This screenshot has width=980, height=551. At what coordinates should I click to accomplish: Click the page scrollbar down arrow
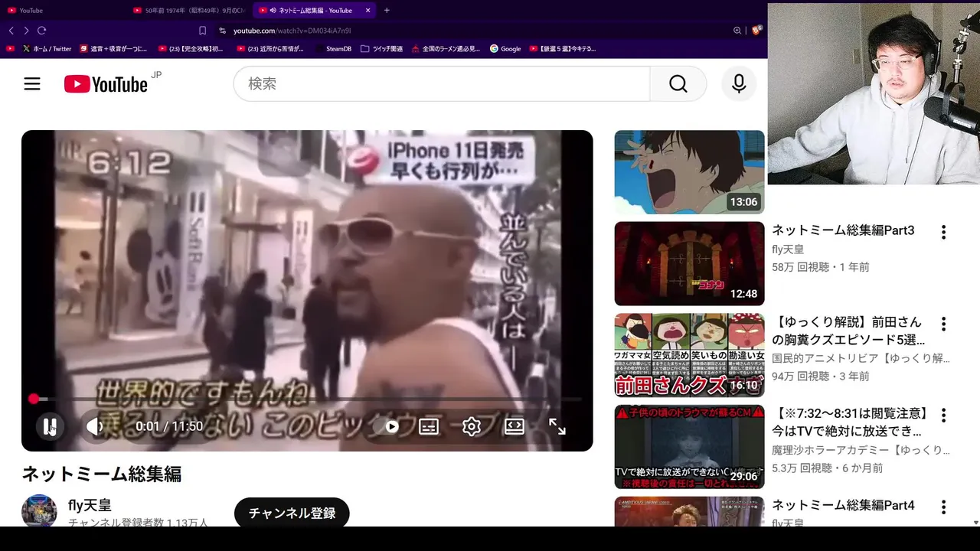(x=975, y=523)
